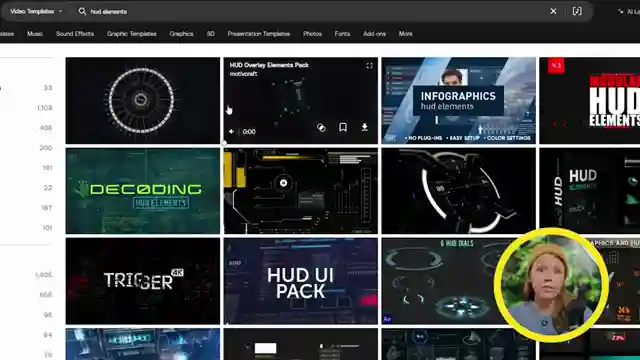Viewport: 640px width, 360px height.
Task: Open search by audio/image icon in search bar
Action: coord(577,11)
